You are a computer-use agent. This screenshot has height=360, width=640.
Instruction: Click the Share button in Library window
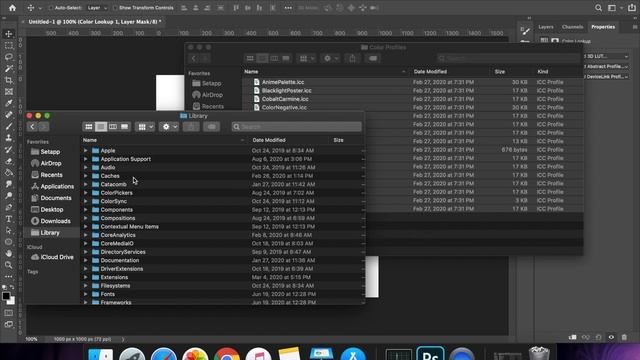point(191,127)
